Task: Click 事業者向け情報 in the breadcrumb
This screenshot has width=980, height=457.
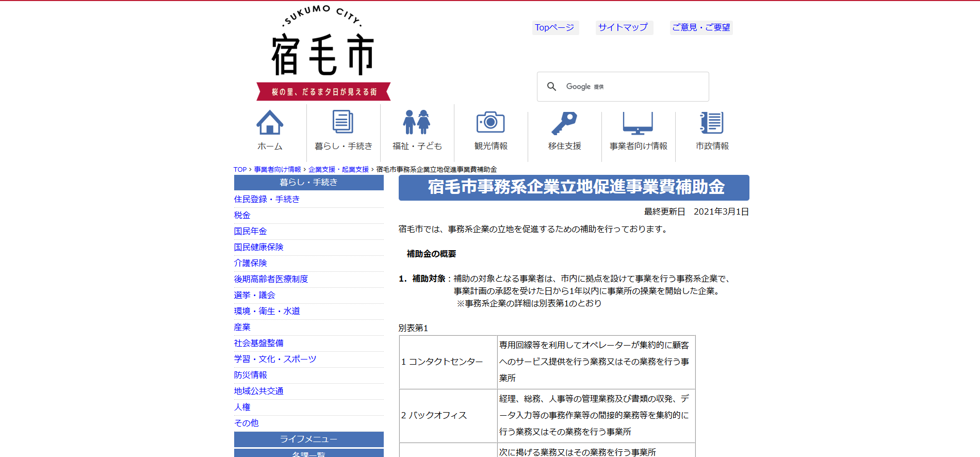Action: click(x=277, y=169)
